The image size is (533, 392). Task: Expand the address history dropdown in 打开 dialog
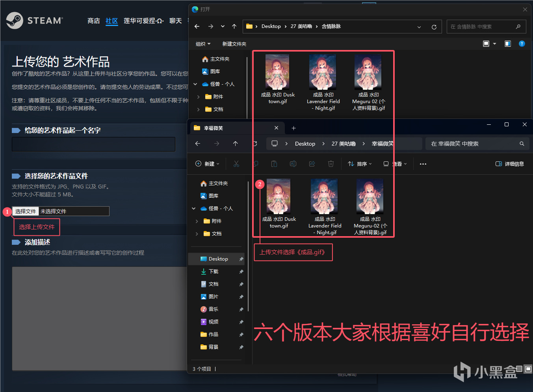419,27
